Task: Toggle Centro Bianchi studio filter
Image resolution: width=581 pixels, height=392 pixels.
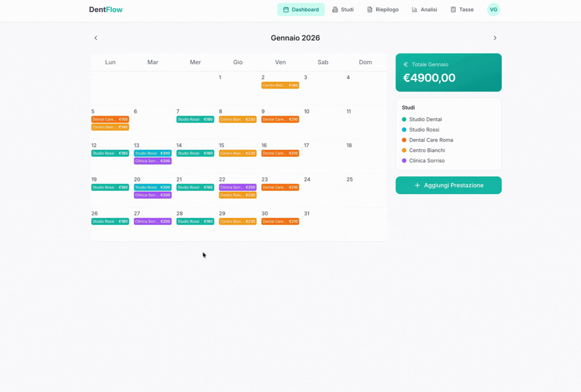Action: click(x=427, y=150)
